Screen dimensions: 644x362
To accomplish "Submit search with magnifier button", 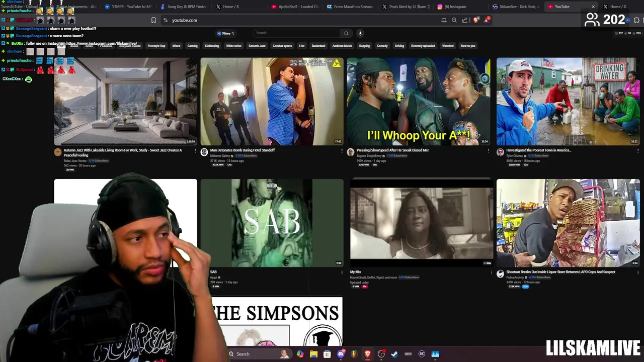I will pyautogui.click(x=346, y=33).
